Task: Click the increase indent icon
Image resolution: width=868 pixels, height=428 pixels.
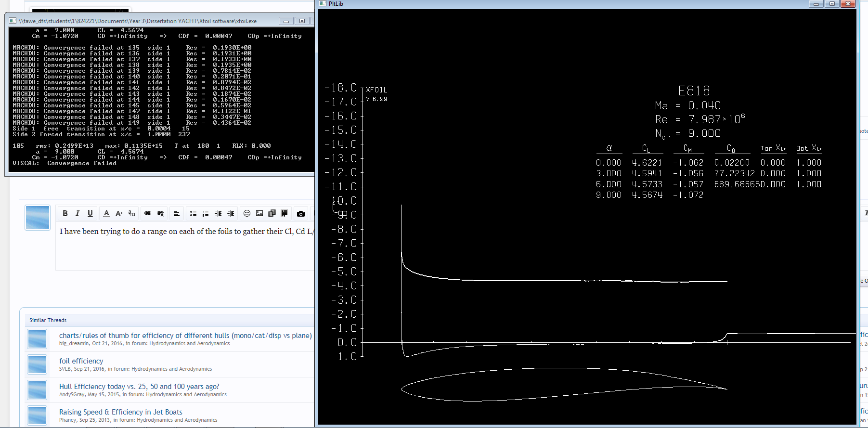Action: (231, 213)
